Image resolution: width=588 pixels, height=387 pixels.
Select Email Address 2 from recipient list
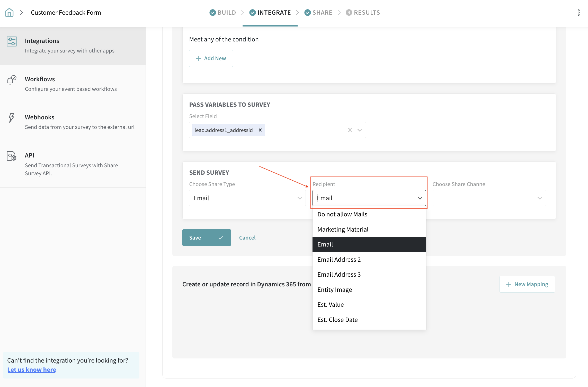coord(339,259)
